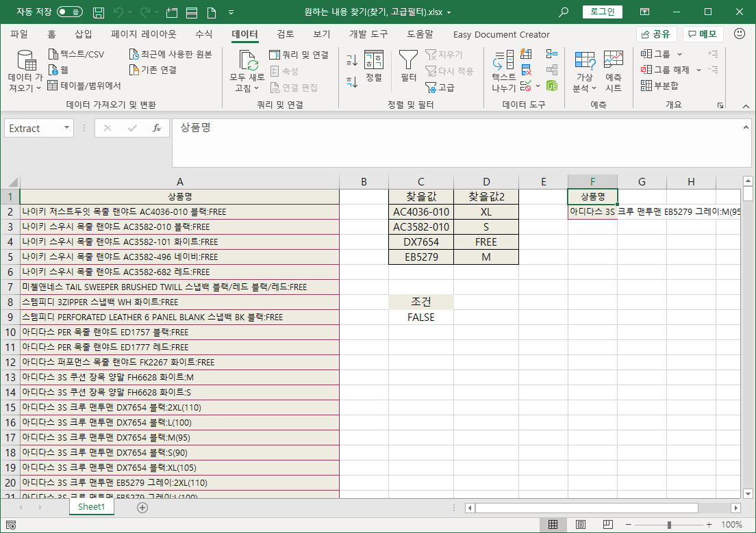Open the Name Box dropdown
The width and height of the screenshot is (756, 533).
tap(66, 128)
